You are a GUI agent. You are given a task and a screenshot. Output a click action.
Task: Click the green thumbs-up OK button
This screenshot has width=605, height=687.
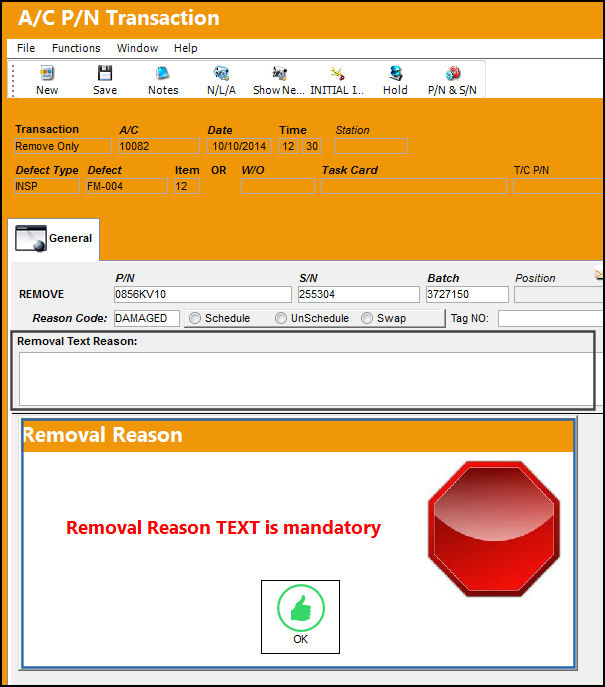click(x=301, y=616)
